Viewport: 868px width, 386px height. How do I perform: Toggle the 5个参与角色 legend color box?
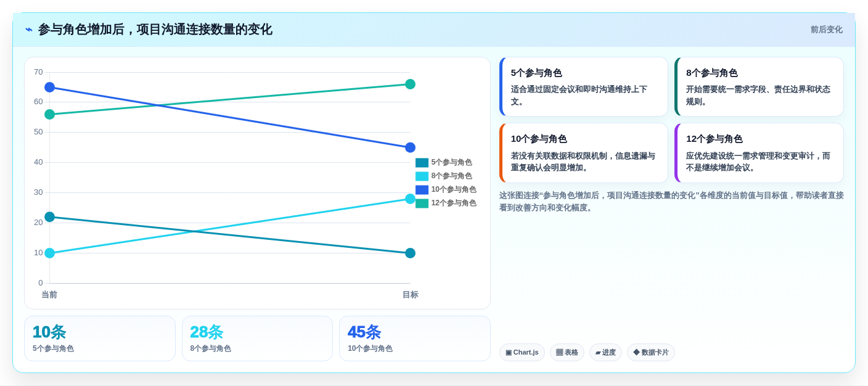(422, 163)
